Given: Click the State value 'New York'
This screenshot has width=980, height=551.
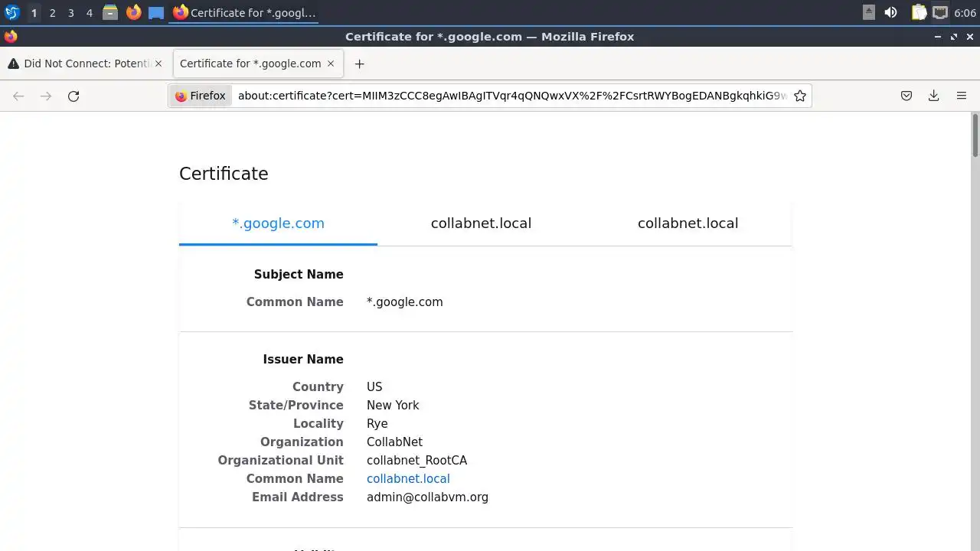Looking at the screenshot, I should click(393, 406).
